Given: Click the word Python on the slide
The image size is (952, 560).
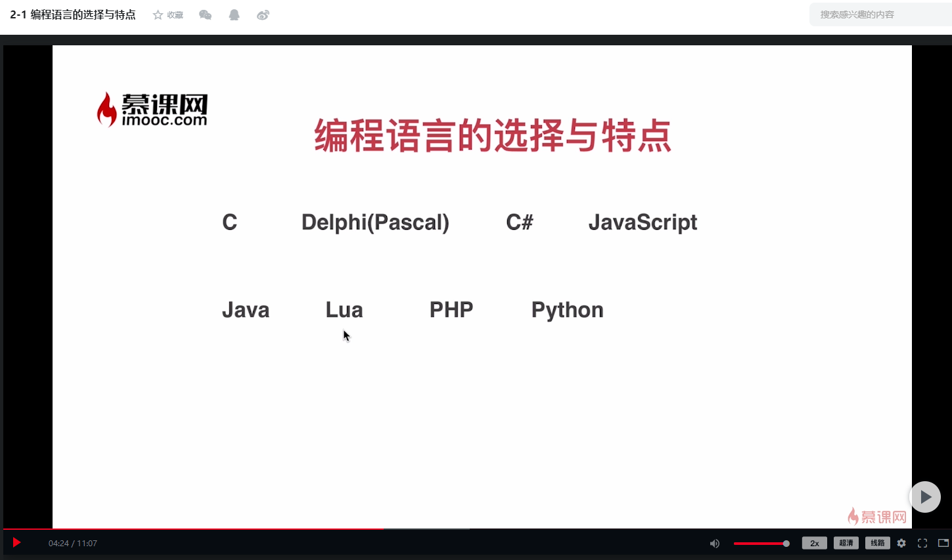Looking at the screenshot, I should (568, 311).
